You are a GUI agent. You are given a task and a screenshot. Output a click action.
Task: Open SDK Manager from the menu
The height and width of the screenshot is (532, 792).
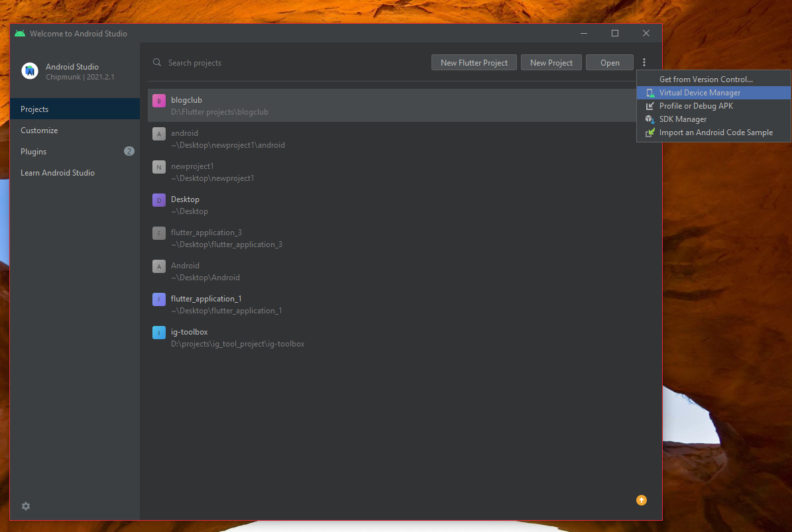pos(714,119)
